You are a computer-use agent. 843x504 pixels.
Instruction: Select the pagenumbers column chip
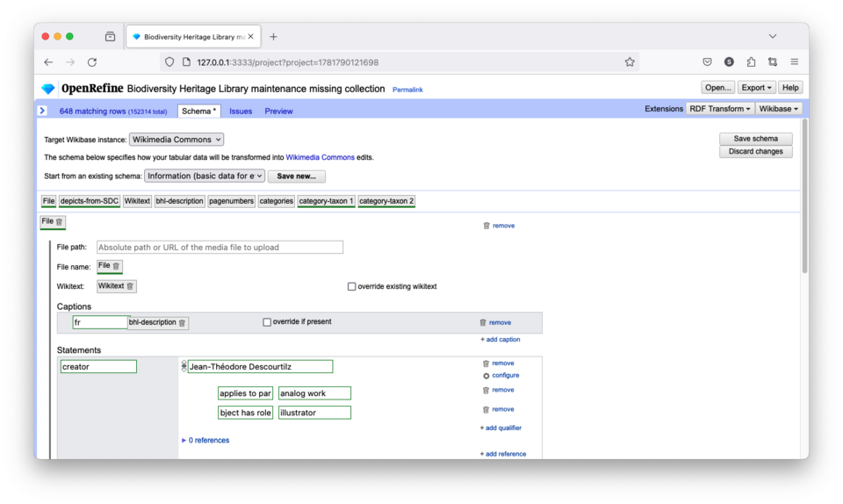(231, 201)
